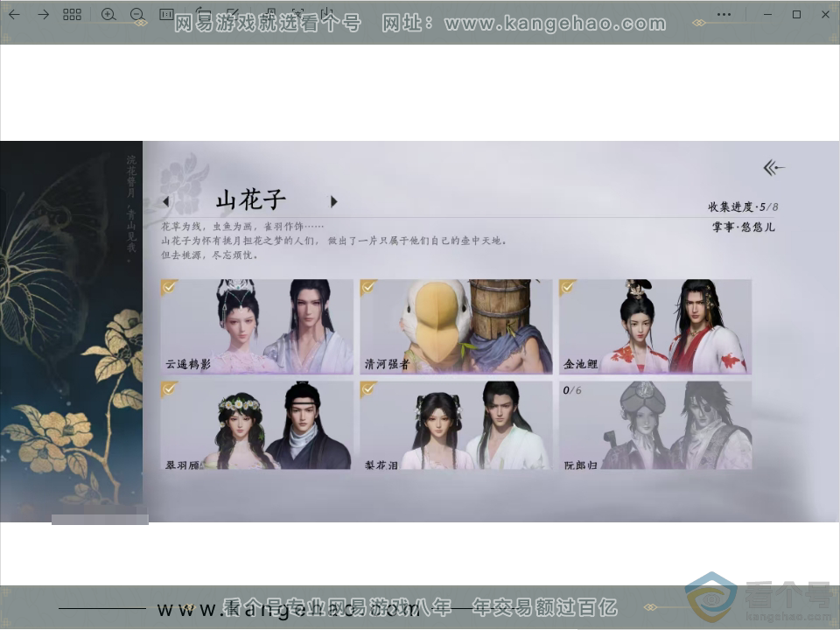
Task: Click the collected checkmark on 云遥鹤影
Action: (169, 287)
